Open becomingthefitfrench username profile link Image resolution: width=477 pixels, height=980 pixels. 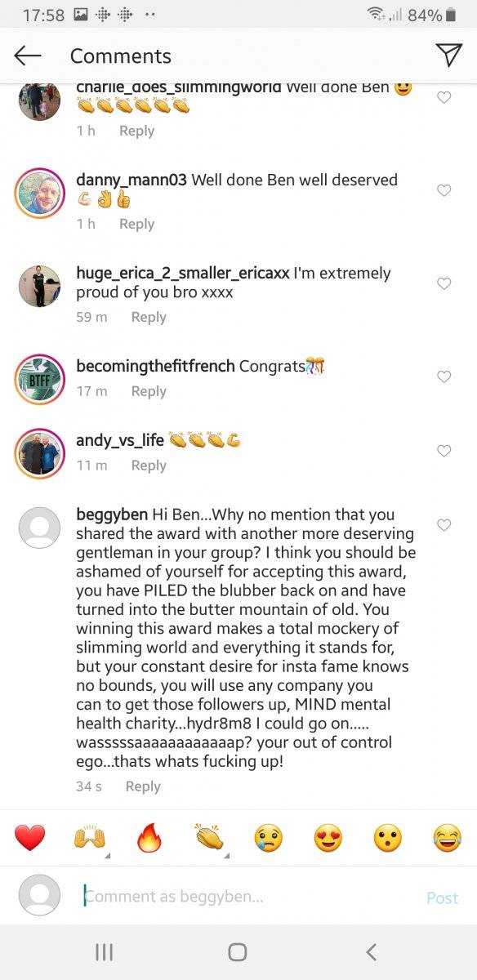[155, 366]
